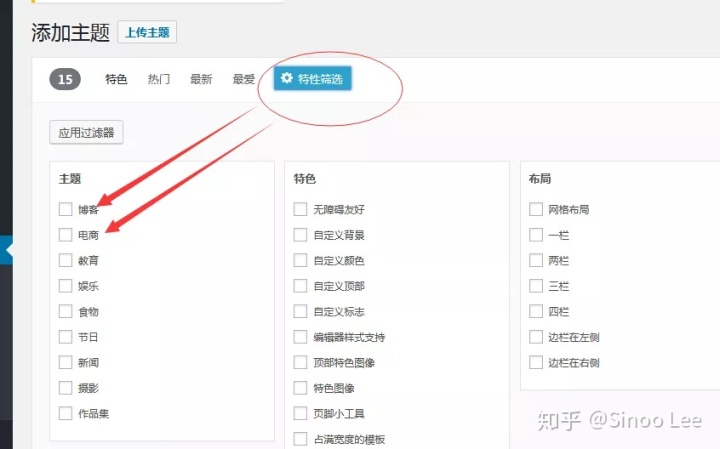Select the 网格布局 grid layout checkbox

(536, 209)
